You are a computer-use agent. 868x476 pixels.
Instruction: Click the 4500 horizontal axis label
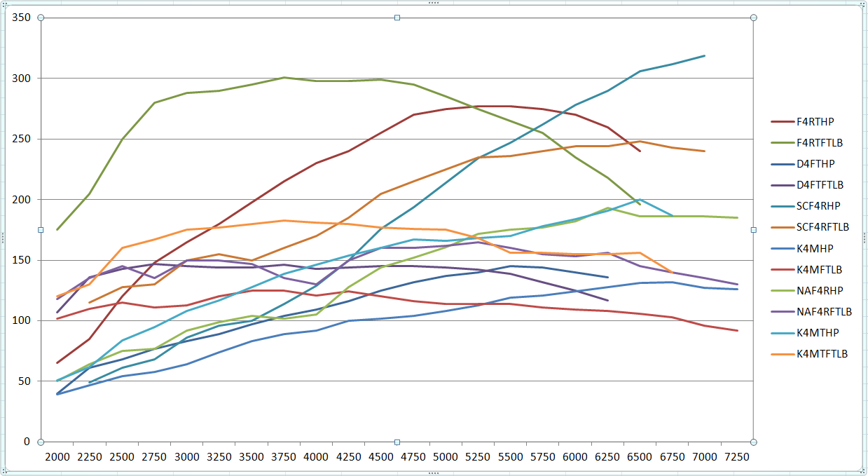[381, 456]
